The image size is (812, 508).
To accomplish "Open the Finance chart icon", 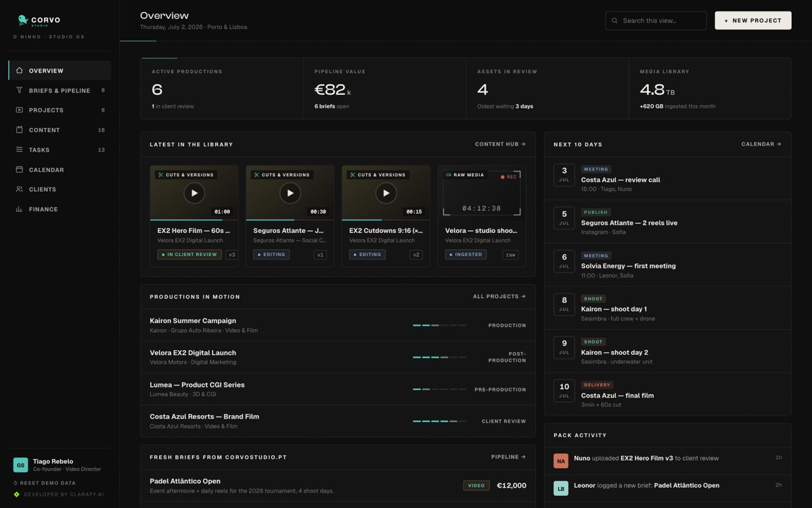I will click(x=19, y=209).
